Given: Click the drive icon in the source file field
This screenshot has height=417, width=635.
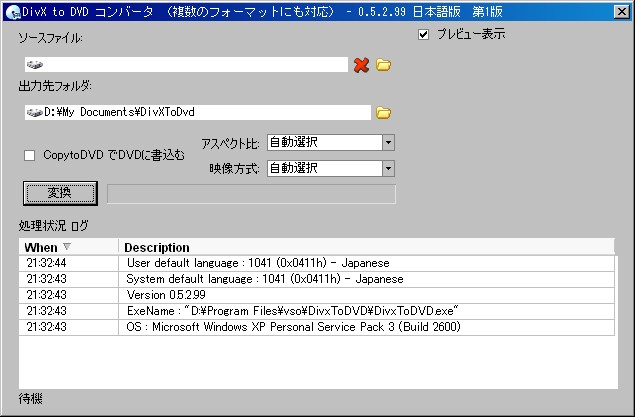Looking at the screenshot, I should coord(35,65).
